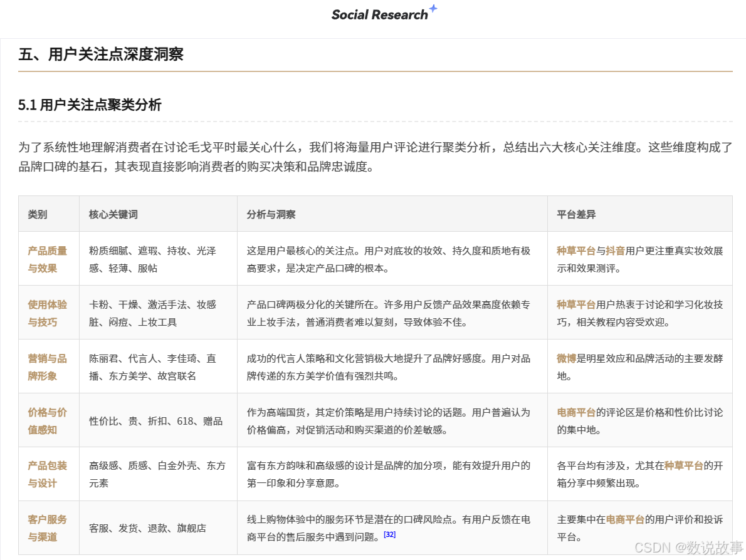746x560 pixels.
Task: Click keywords cell 高级感、质感、白金外壳
Action: point(157,474)
